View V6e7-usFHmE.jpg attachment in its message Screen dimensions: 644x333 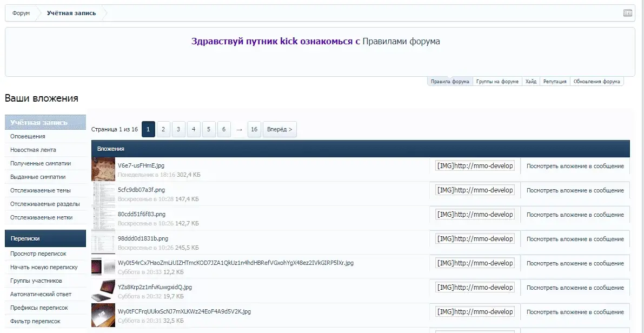[575, 166]
